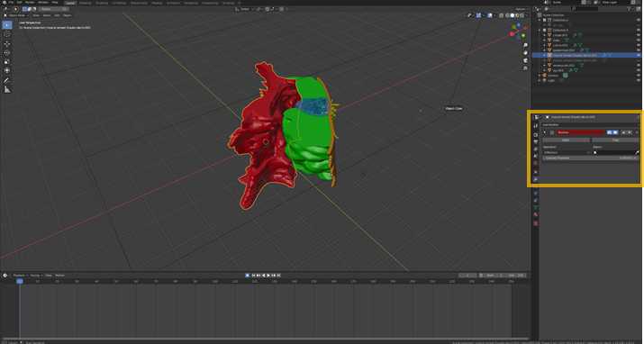Click the red X axis gizmo
The image size is (644, 344).
tap(512, 34)
